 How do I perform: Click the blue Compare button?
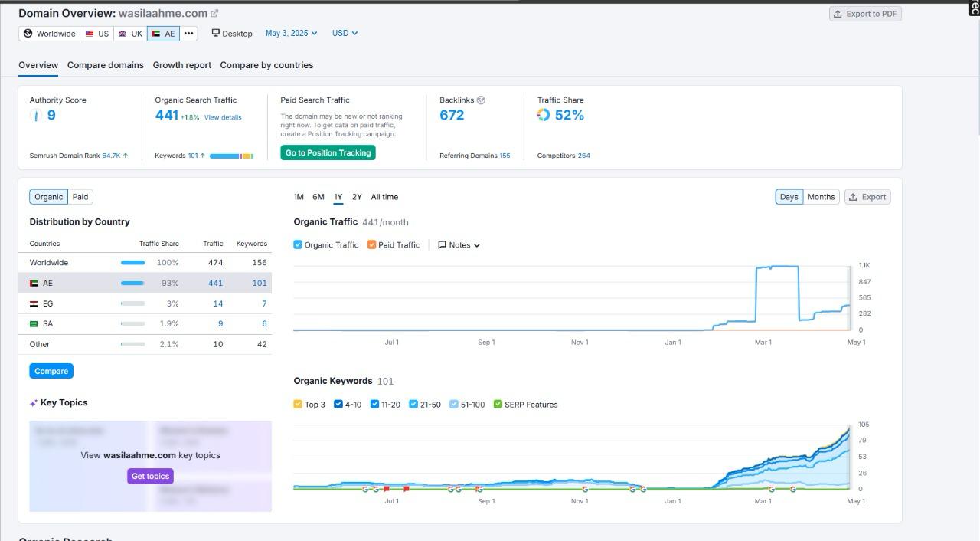tap(51, 371)
